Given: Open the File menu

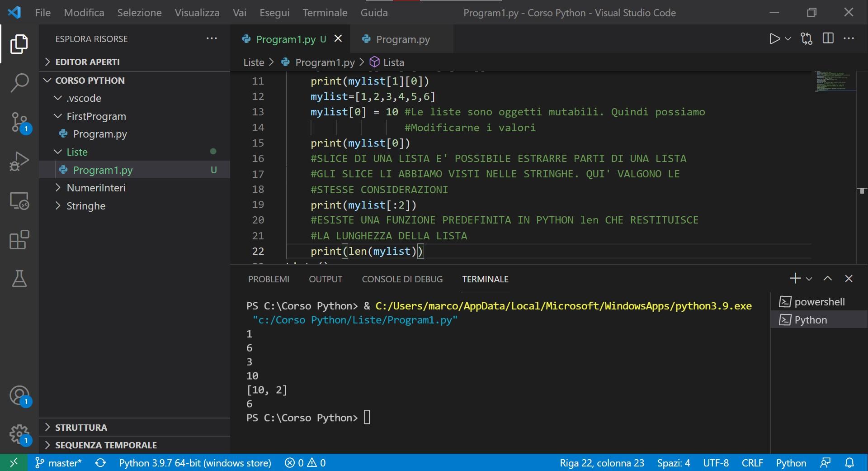Looking at the screenshot, I should coord(43,13).
